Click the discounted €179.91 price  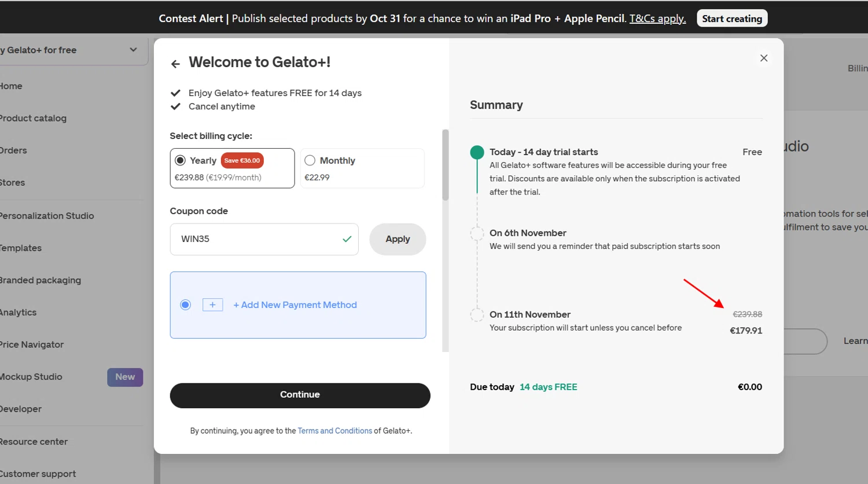(746, 331)
